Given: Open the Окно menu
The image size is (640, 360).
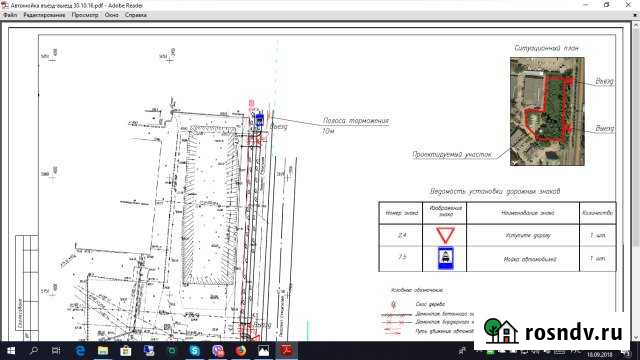Looking at the screenshot, I should pos(111,15).
